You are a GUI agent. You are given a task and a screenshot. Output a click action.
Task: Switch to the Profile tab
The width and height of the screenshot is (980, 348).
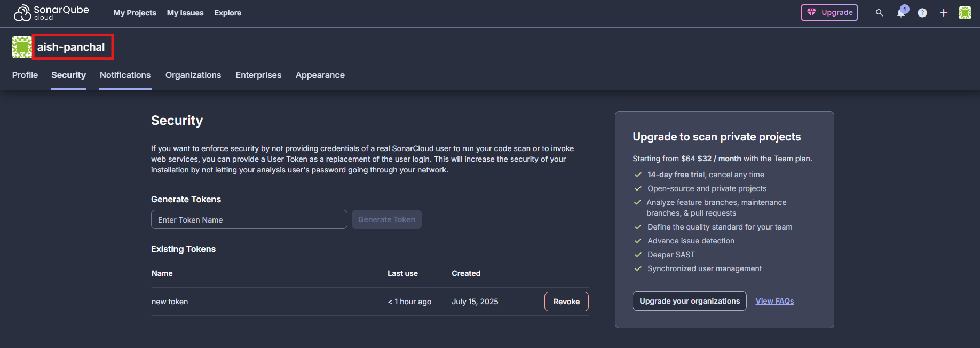[x=25, y=75]
